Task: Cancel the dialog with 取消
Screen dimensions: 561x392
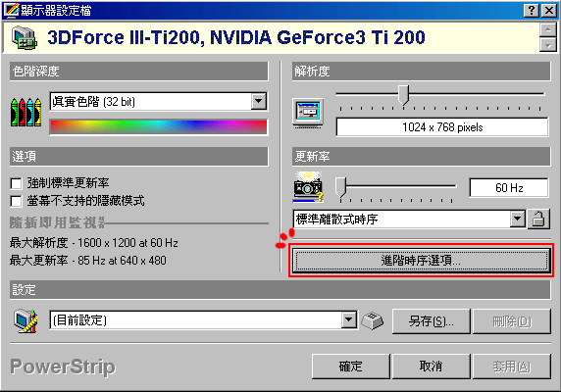Action: pyautogui.click(x=432, y=367)
